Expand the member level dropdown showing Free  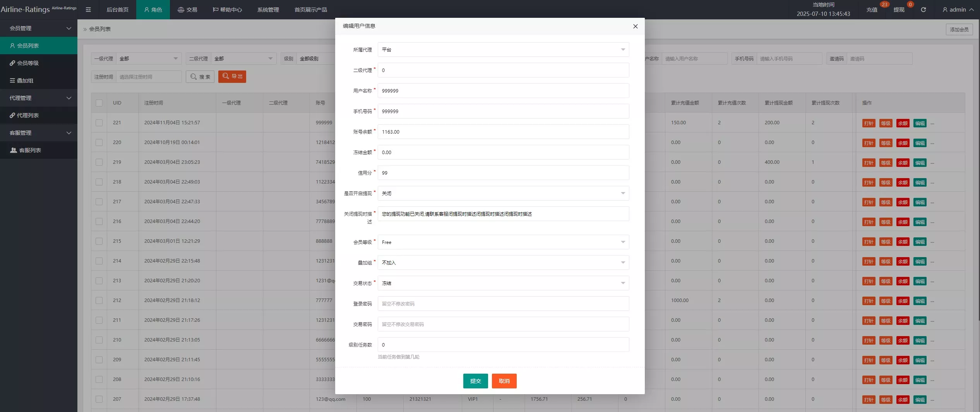503,242
